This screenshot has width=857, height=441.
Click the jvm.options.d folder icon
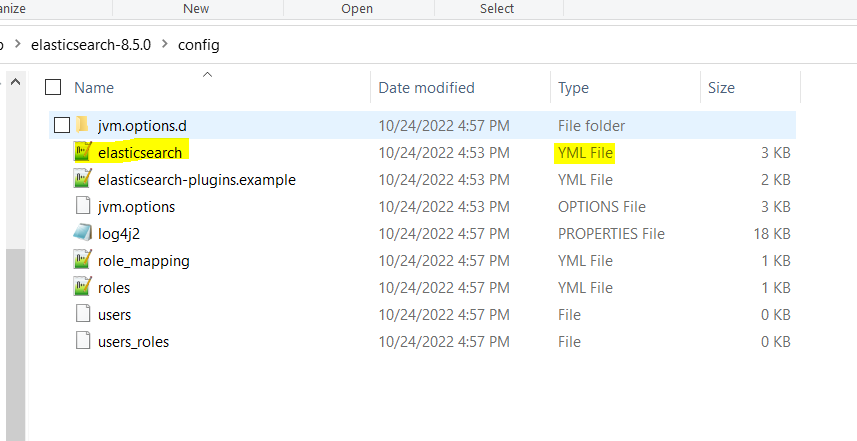(83, 125)
